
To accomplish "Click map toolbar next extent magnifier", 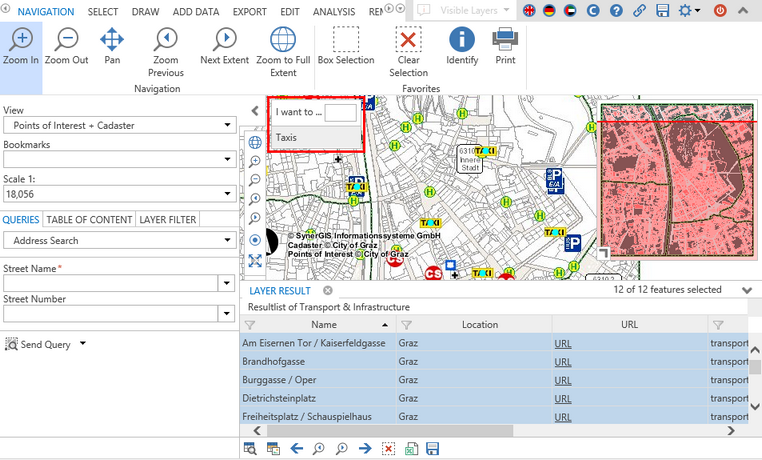I will [x=255, y=218].
